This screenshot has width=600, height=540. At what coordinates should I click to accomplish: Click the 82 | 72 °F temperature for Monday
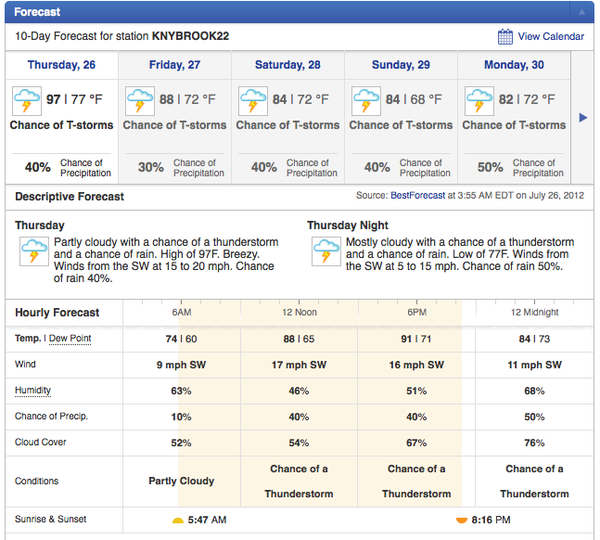click(527, 100)
